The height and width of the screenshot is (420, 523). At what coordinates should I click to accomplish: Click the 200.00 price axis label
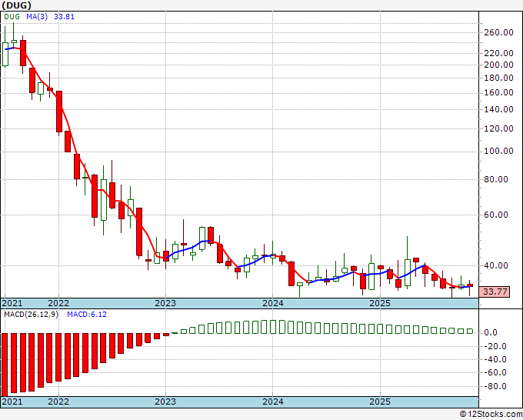[498, 65]
